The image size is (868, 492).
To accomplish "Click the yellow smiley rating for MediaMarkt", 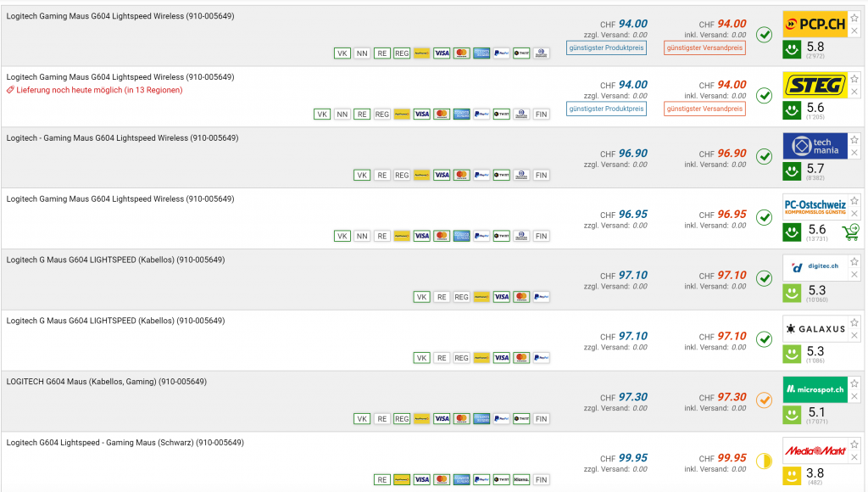I will click(x=792, y=476).
